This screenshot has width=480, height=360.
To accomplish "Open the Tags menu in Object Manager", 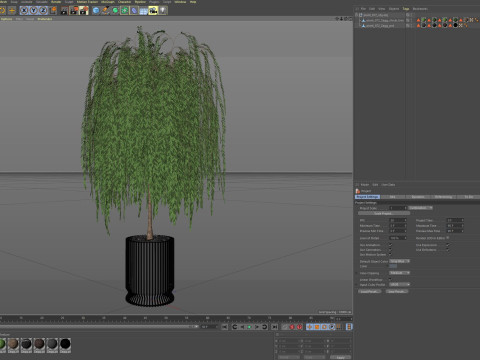I will tap(406, 9).
